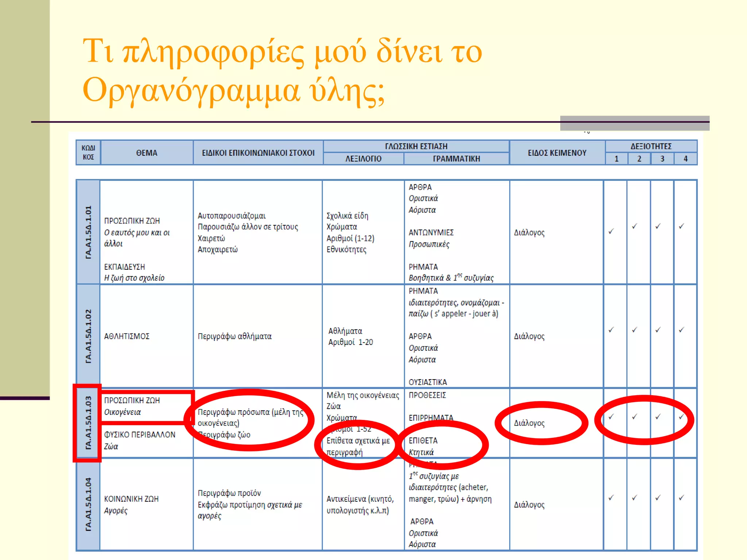Click skill 1 checkmark in row ΓΑ.Α1.5Δ.1.01
The image size is (747, 560).
[x=611, y=231]
